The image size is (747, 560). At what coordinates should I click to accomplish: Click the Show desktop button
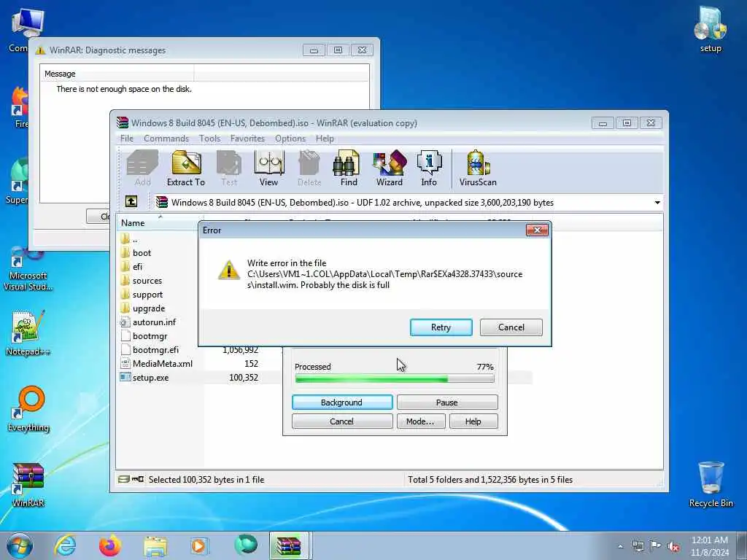(742, 546)
